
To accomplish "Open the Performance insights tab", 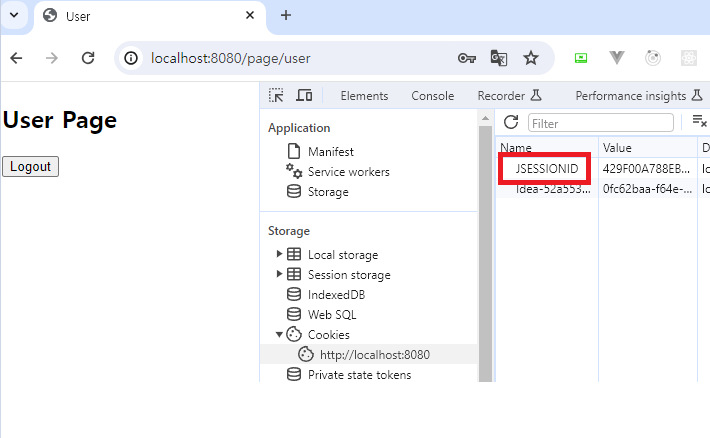I will 638,96.
